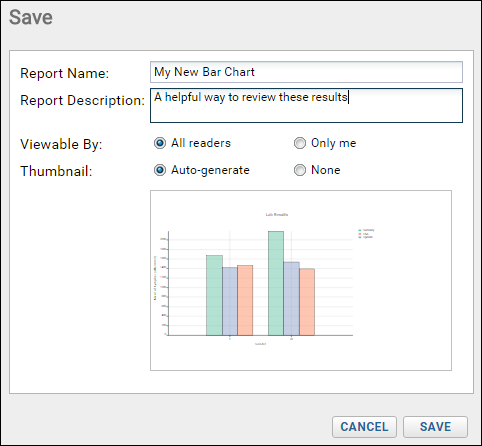Viewport: 482px width, 446px height.
Task: Click the first orange bar in preview
Action: 245,300
